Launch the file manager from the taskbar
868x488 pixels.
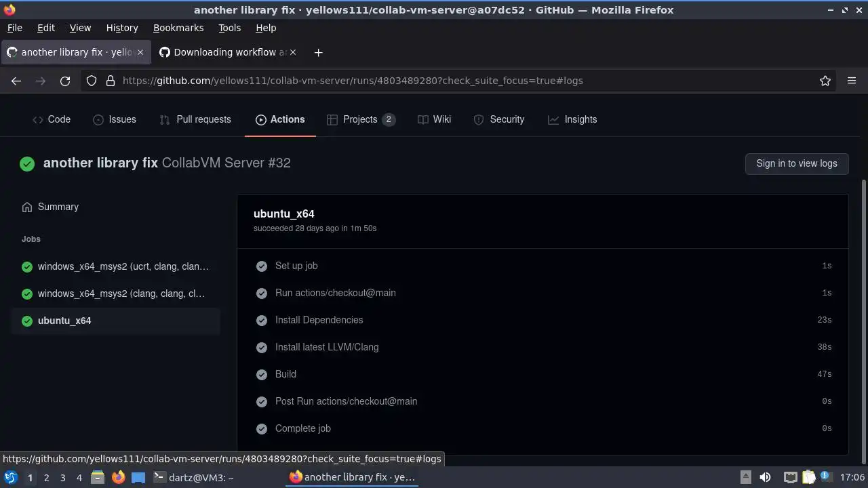pyautogui.click(x=98, y=477)
